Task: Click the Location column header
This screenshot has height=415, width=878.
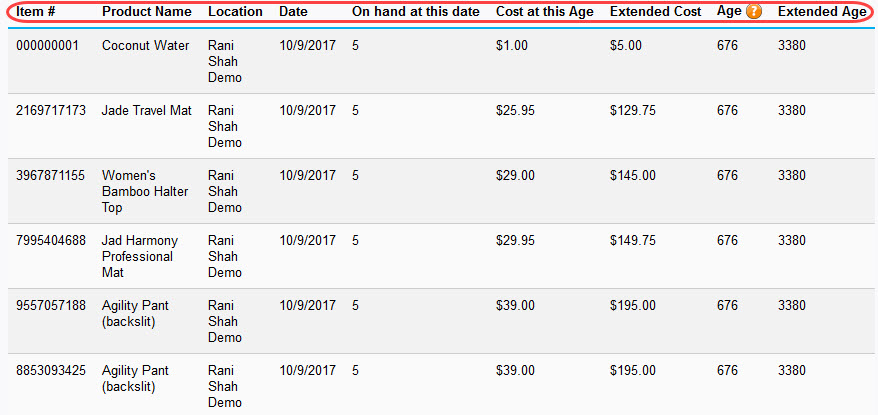Action: point(235,12)
